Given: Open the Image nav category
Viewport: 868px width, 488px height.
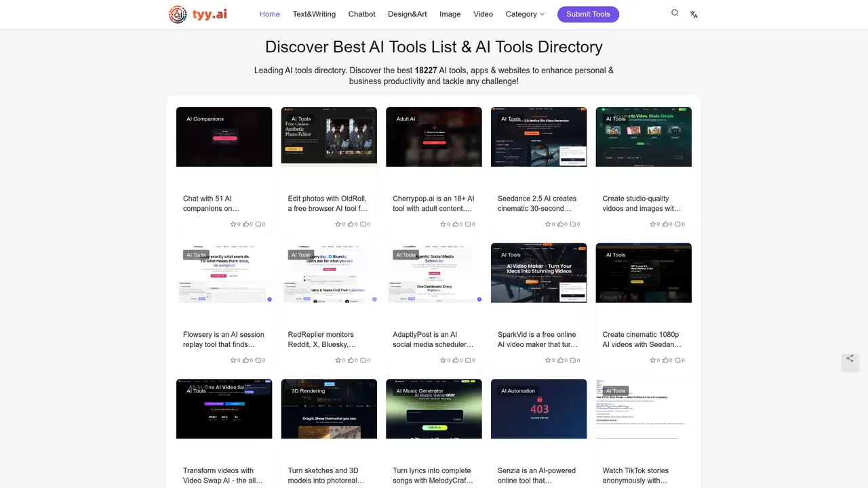Looking at the screenshot, I should click(450, 14).
